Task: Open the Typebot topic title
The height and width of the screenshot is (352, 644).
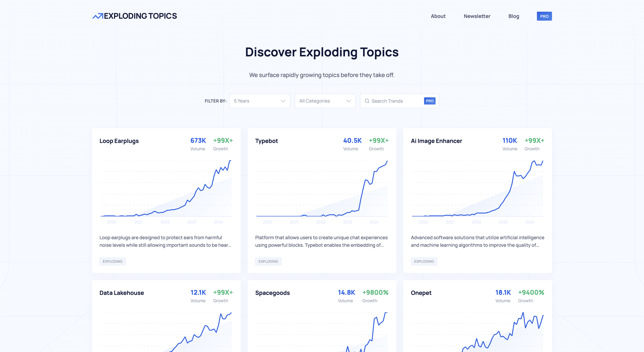Action: [266, 141]
